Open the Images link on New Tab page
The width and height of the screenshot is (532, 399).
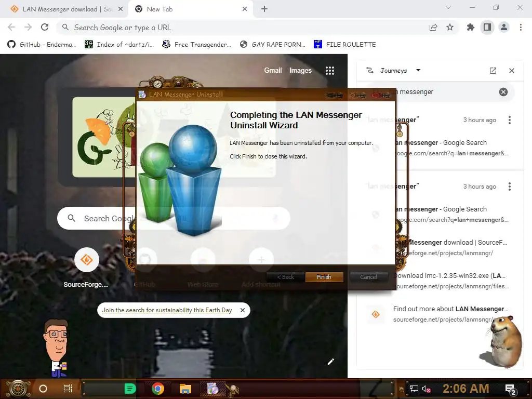tap(300, 70)
